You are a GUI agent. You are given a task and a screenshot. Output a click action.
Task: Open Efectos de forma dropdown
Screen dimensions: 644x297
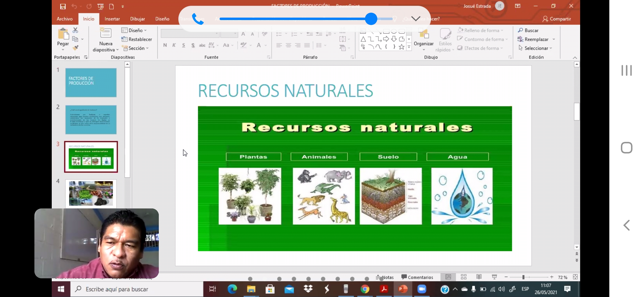pyautogui.click(x=480, y=48)
